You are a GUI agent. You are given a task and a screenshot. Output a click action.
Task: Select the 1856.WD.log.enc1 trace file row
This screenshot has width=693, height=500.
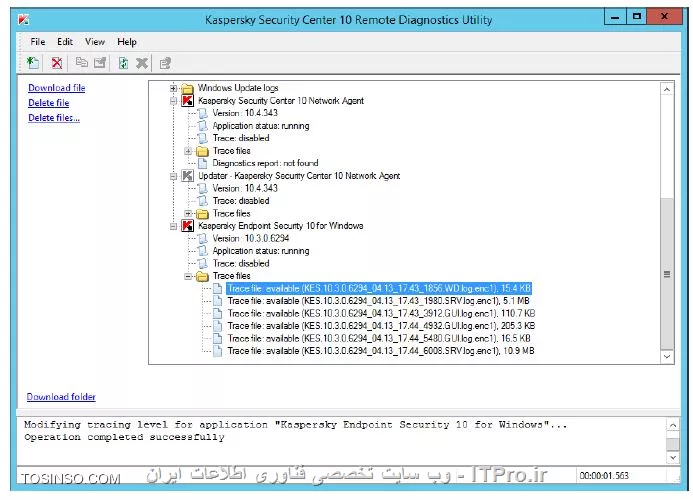tap(379, 289)
